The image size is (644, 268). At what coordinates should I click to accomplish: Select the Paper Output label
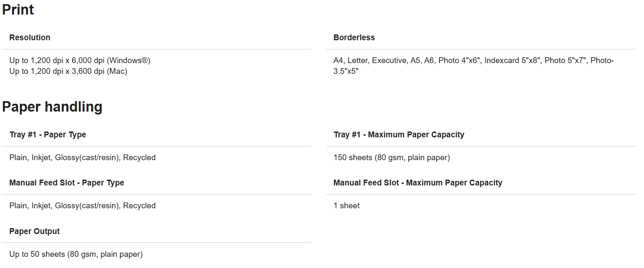click(x=34, y=231)
